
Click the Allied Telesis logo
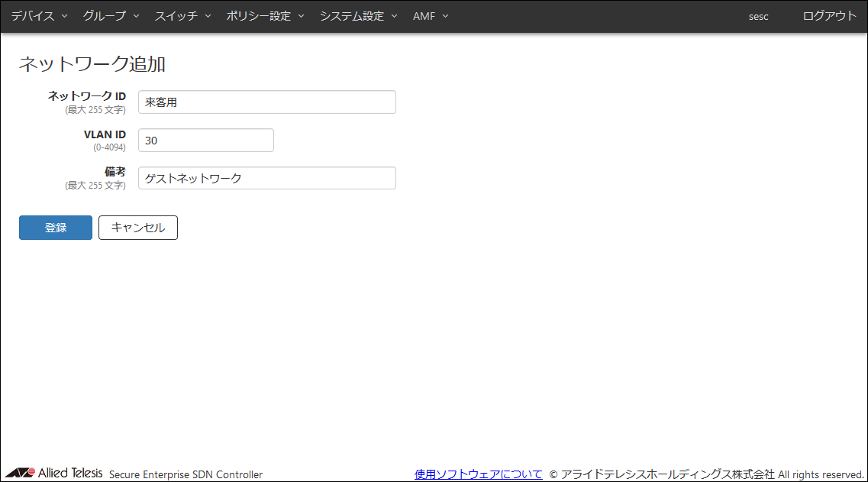pyautogui.click(x=53, y=473)
